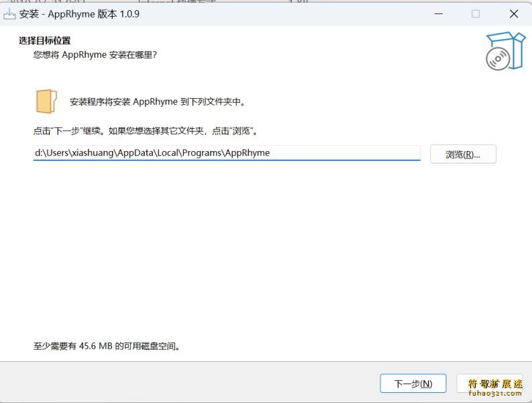Close the AppRhyme installer window
This screenshot has width=532, height=403.
point(514,14)
